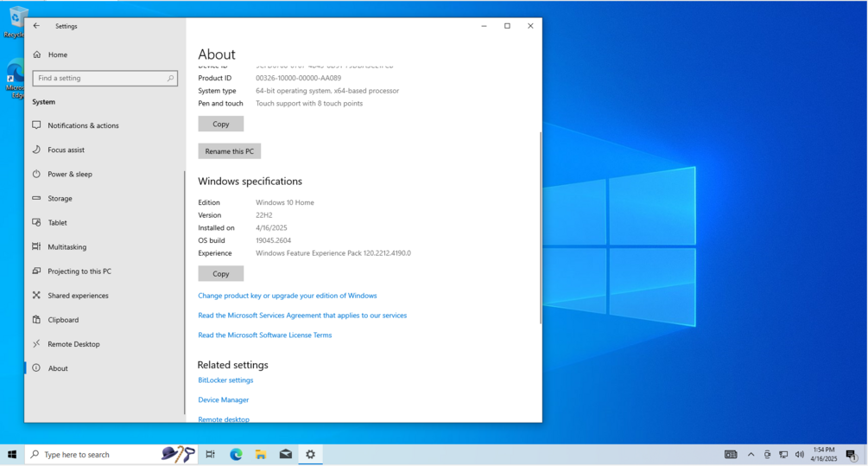
Task: Read the Microsoft Software License Terms
Action: pyautogui.click(x=264, y=335)
